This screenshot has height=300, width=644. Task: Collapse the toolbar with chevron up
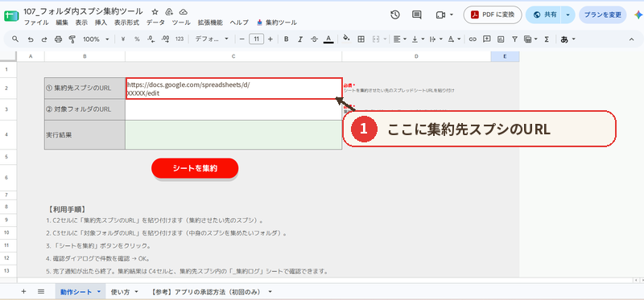pos(631,39)
